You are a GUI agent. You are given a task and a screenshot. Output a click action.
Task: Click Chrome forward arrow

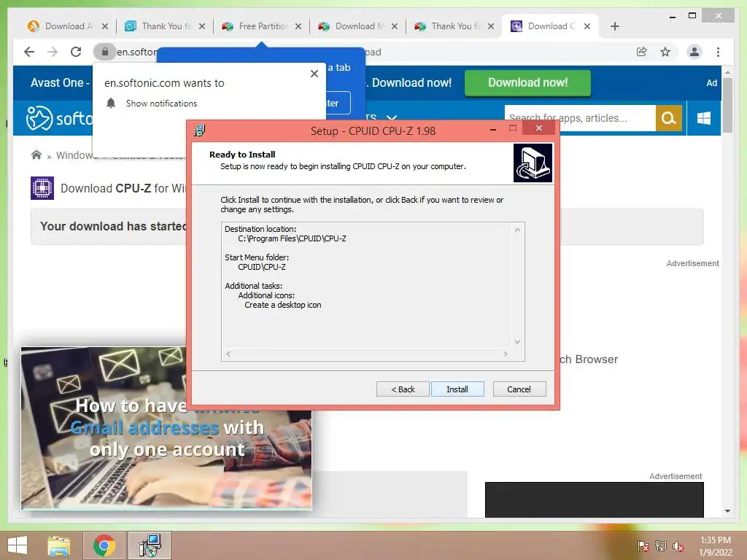coord(53,52)
